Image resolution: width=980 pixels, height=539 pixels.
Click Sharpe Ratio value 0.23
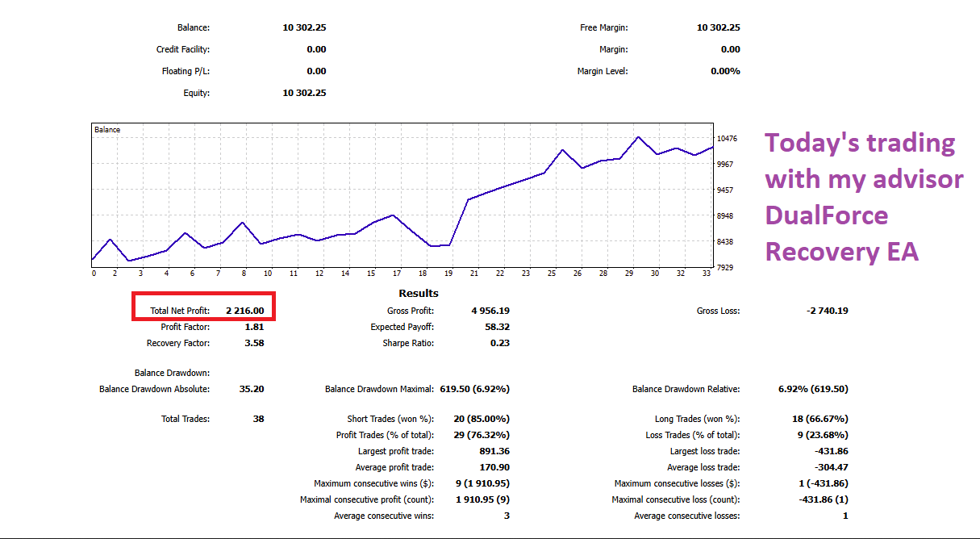click(x=500, y=343)
